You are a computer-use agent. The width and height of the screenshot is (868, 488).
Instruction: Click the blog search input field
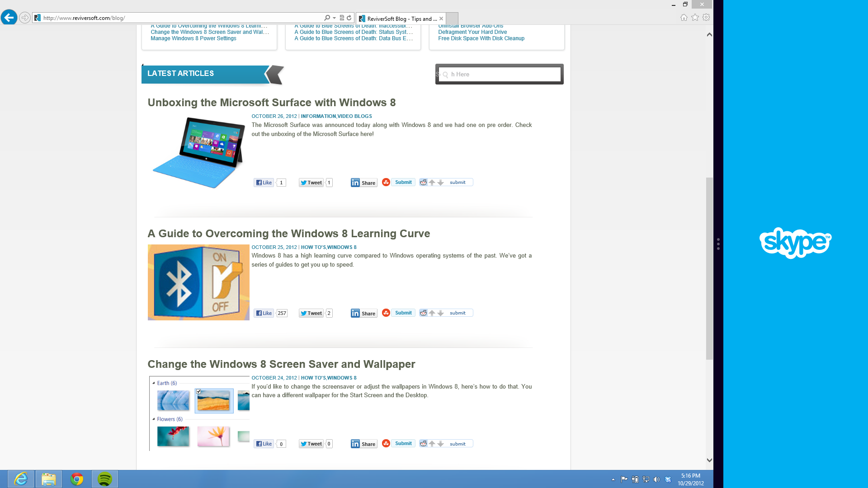[x=500, y=74]
